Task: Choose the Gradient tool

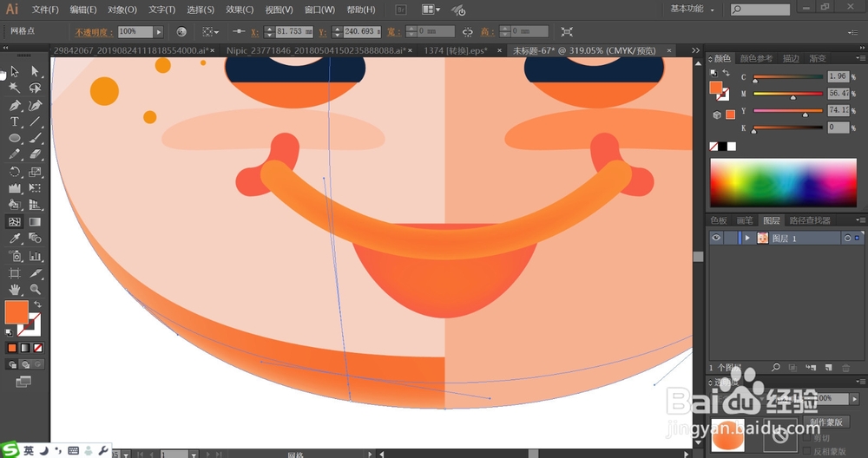Action: point(35,222)
